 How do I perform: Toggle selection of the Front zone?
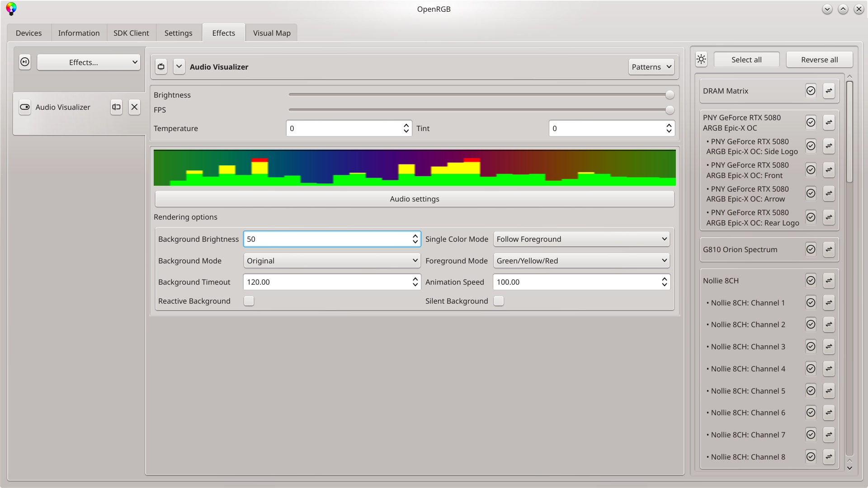coord(811,170)
